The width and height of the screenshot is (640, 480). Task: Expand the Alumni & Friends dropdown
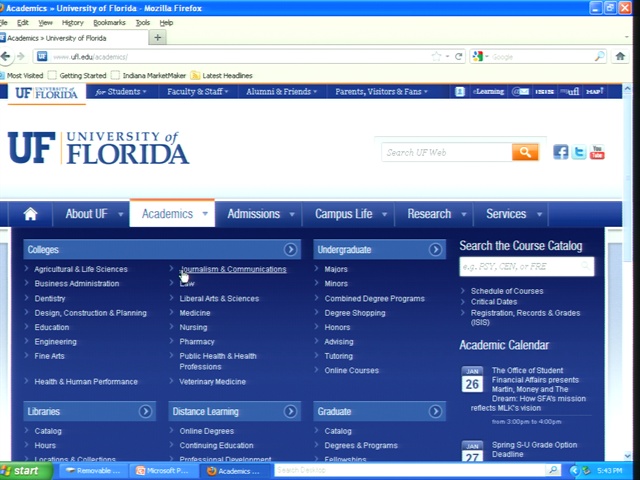tap(281, 91)
